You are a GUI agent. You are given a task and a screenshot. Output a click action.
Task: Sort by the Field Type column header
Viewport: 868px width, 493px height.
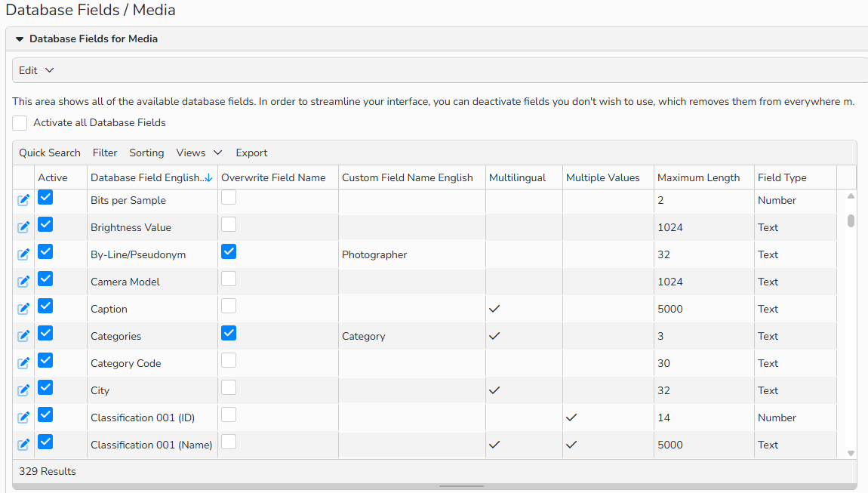782,178
